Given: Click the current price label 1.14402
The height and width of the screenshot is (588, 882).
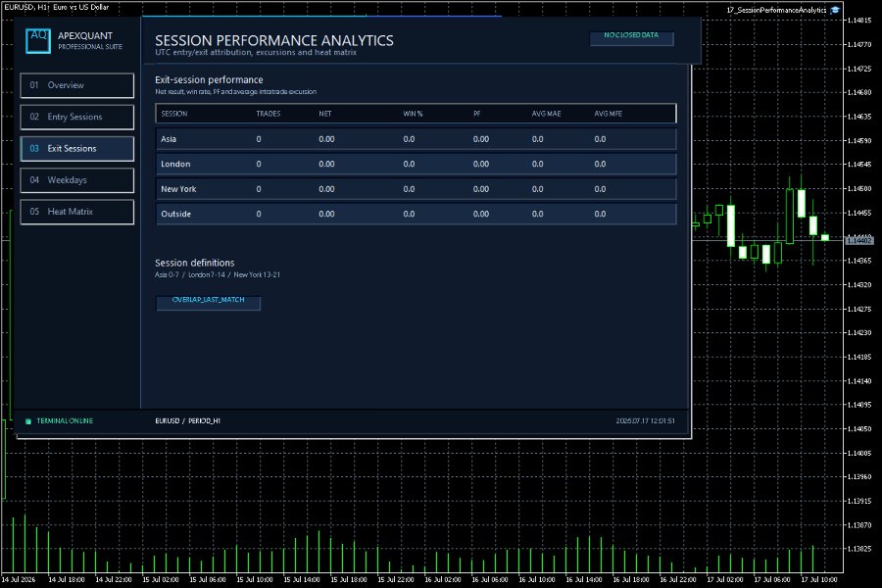Looking at the screenshot, I should click(x=859, y=240).
